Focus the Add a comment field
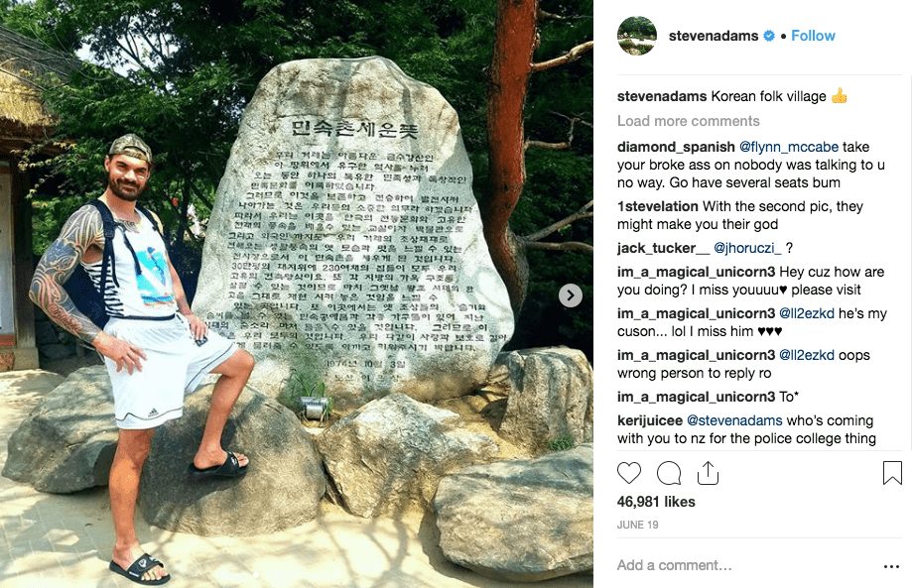Screen dimensions: 912x588 pos(744,565)
